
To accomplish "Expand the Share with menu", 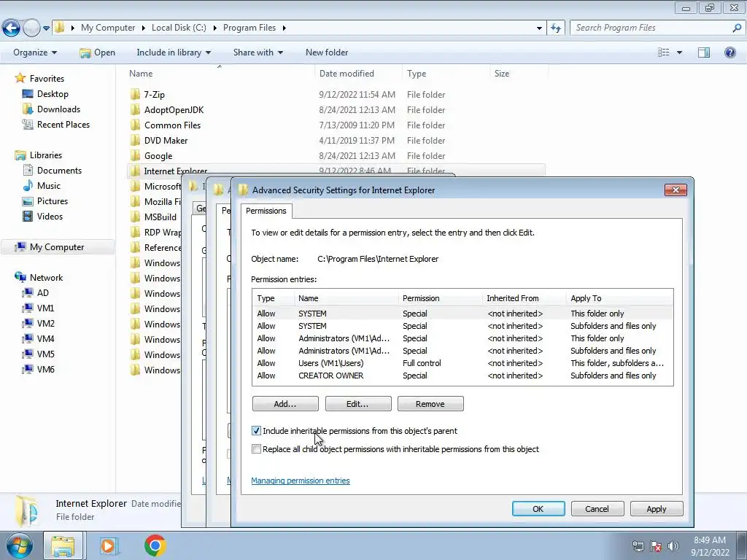I will (x=258, y=52).
